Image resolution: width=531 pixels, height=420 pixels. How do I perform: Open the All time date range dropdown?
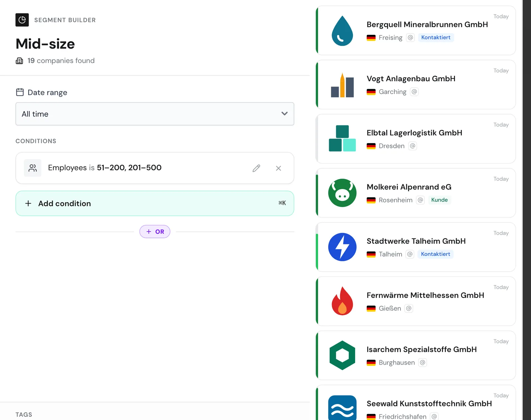point(155,114)
